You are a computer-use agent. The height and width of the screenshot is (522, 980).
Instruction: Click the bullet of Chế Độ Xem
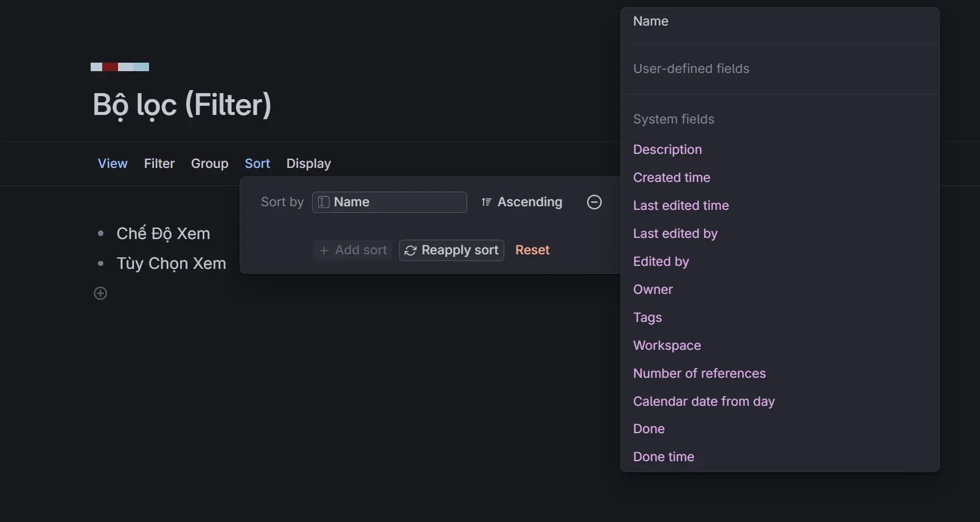pyautogui.click(x=101, y=234)
